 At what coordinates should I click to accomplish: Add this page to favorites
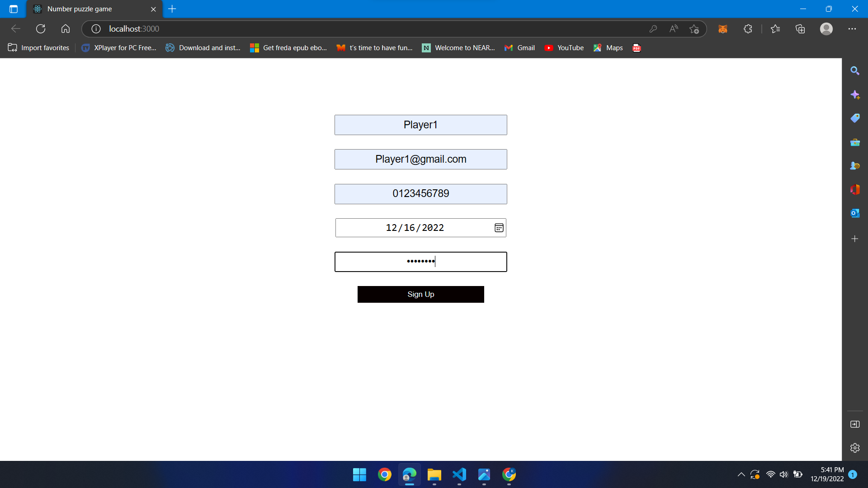694,28
